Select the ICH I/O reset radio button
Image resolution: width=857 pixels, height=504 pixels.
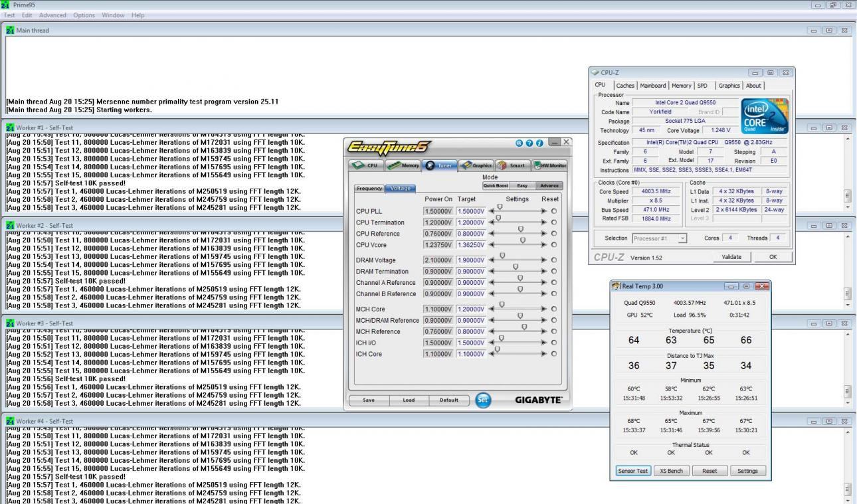point(554,343)
